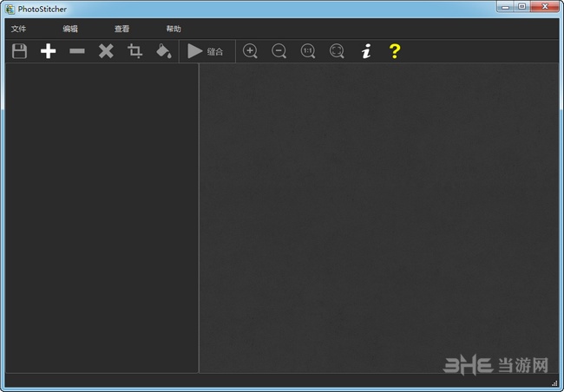Clear all images with X icon
This screenshot has height=392, width=564.
pos(106,51)
